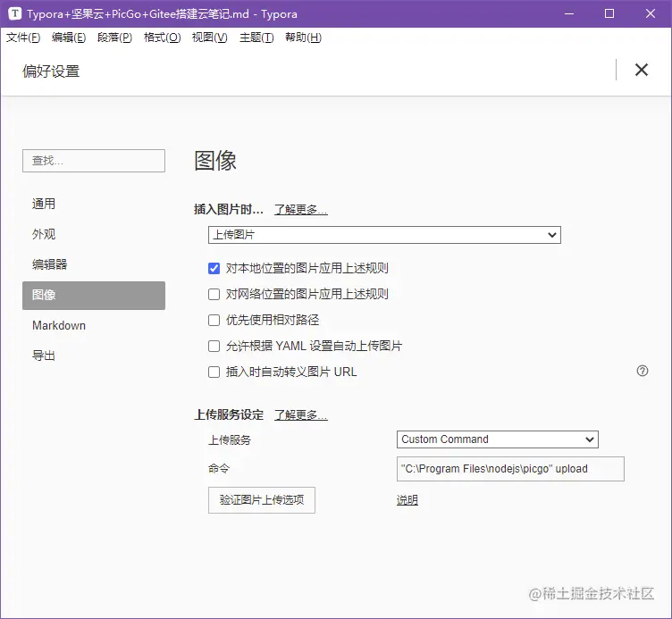Screen dimensions: 672x619
Task: Focus the 查找 search field
Action: pyautogui.click(x=94, y=161)
